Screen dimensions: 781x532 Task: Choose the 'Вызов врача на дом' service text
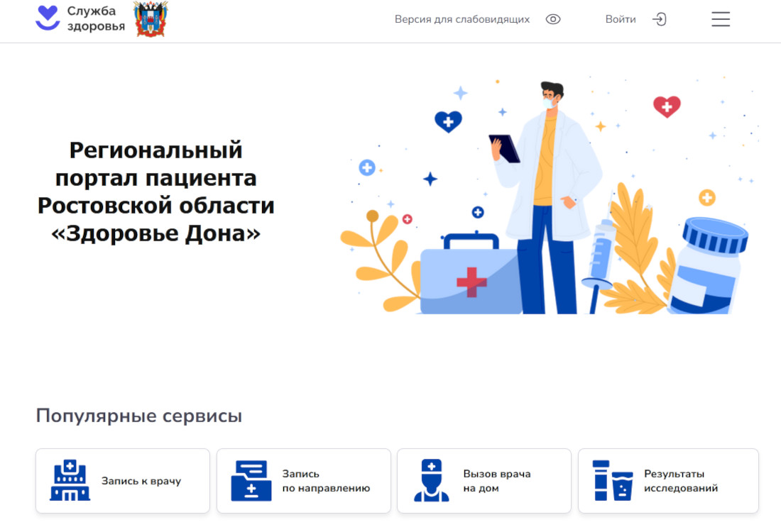click(x=497, y=481)
